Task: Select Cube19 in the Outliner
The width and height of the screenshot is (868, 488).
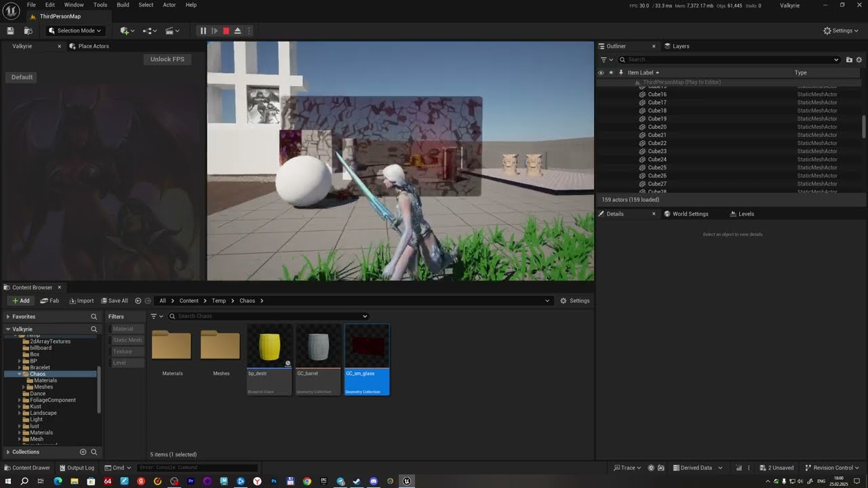Action: pyautogui.click(x=657, y=119)
